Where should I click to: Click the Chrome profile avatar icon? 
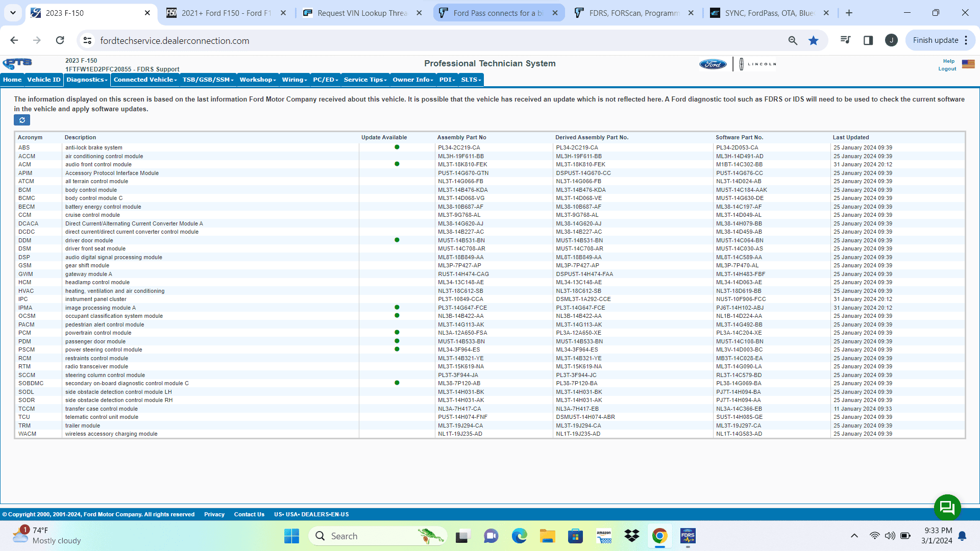pos(891,40)
